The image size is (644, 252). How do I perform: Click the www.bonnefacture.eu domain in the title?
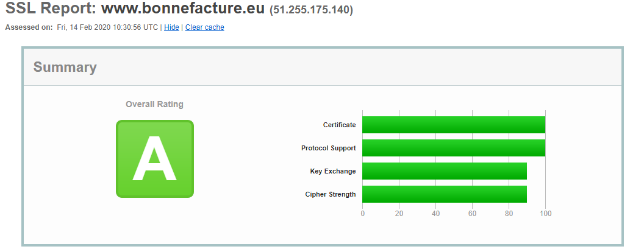pos(182,9)
